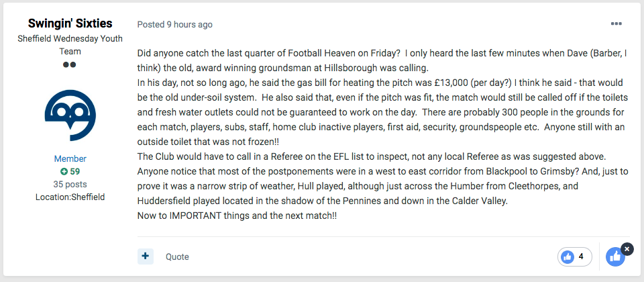Click the two rank pip dots
The width and height of the screenshot is (644, 282).
click(70, 64)
